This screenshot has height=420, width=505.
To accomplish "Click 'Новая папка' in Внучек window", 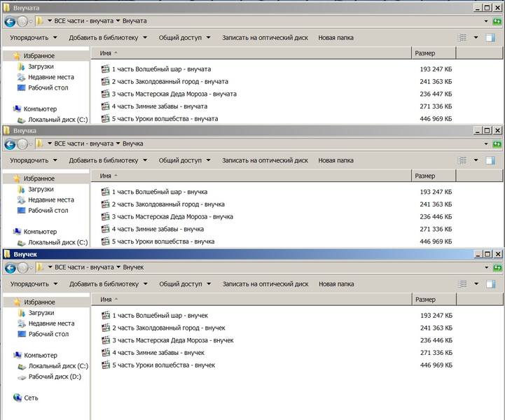I will coord(336,284).
